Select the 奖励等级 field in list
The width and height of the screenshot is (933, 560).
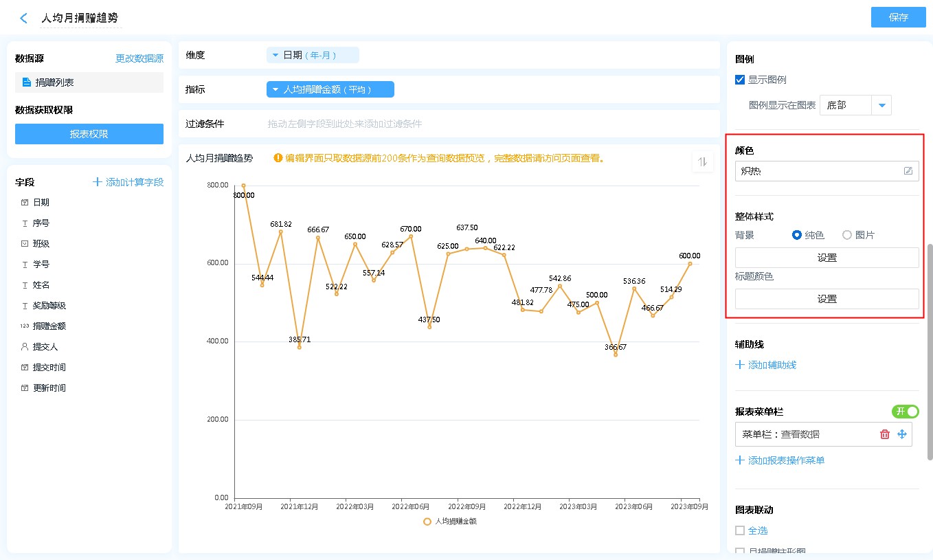pyautogui.click(x=49, y=306)
